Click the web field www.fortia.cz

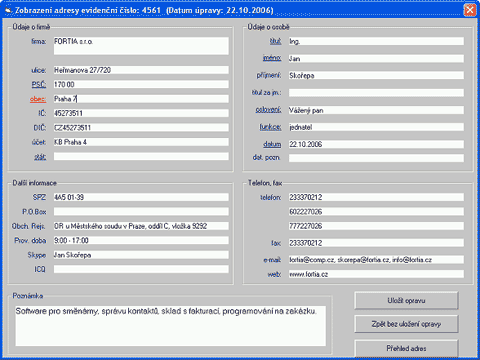376,274
